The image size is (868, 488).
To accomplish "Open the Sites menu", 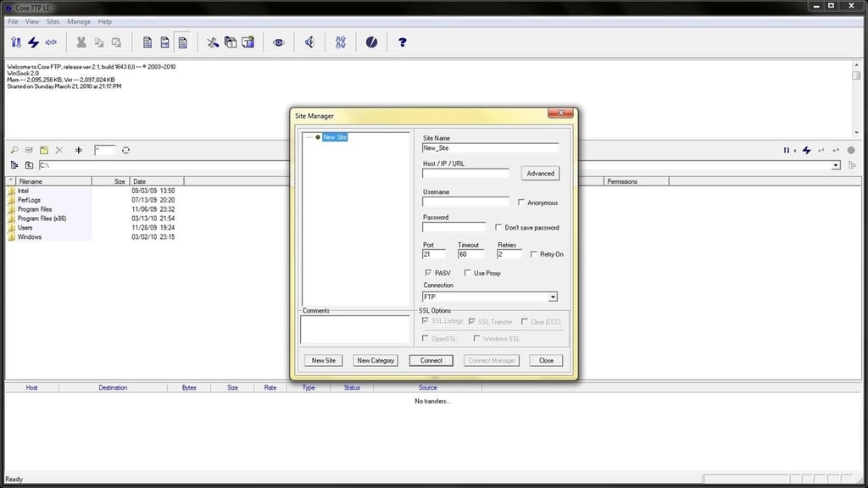I will tap(53, 21).
